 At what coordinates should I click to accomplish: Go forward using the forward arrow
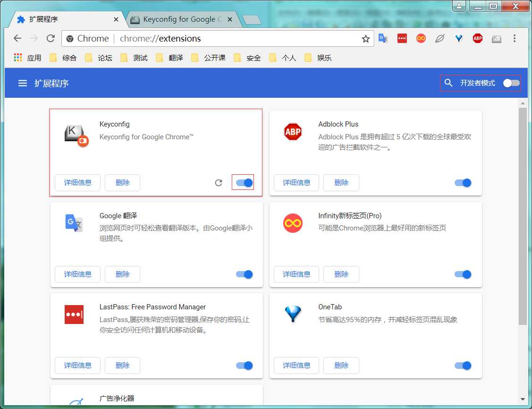(34, 38)
